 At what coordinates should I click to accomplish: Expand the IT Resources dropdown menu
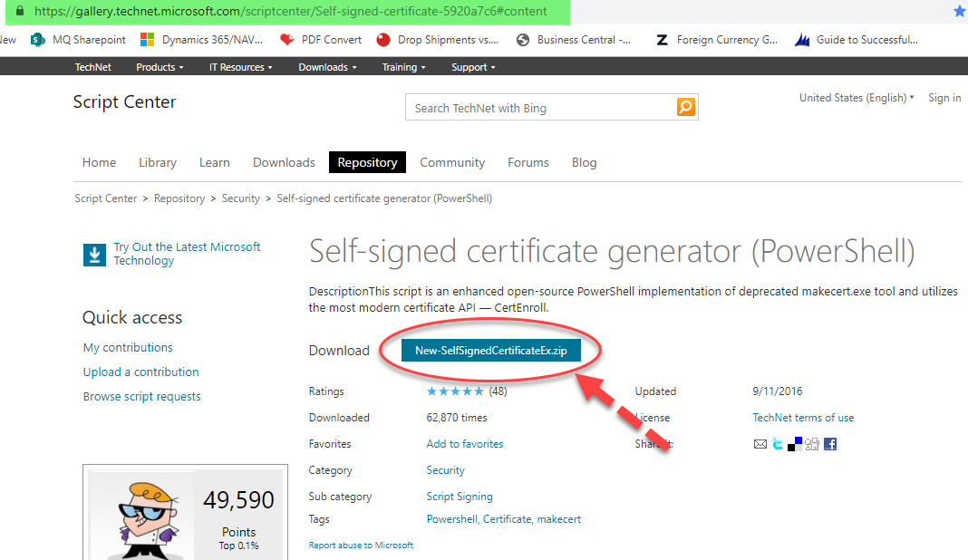click(241, 67)
